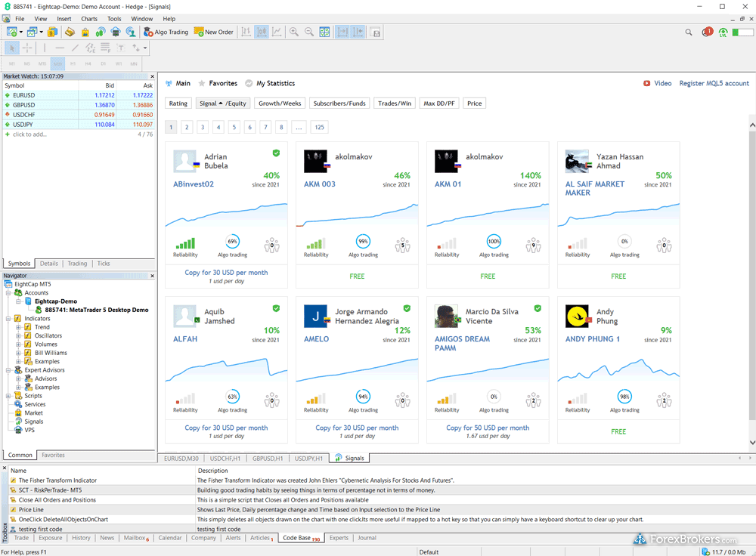Sort signals by Growth/Weeks
This screenshot has width=756, height=556.
pyautogui.click(x=280, y=103)
